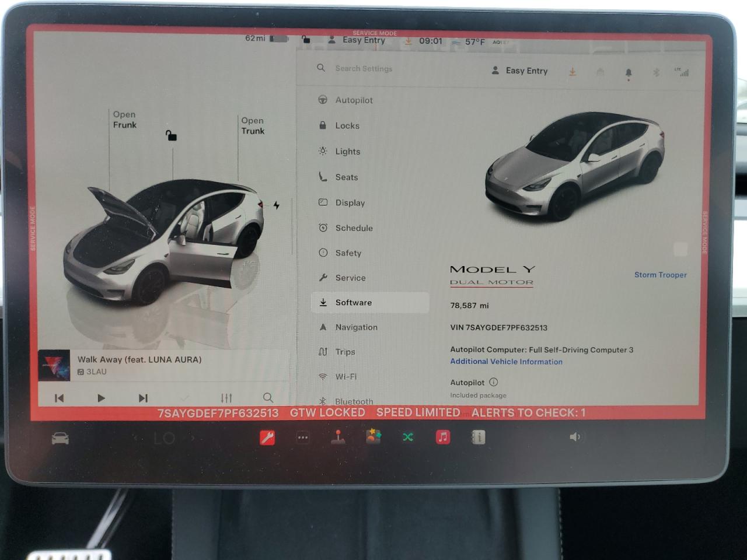Tap the search magnifier icon in settings
The height and width of the screenshot is (560, 747).
(x=321, y=68)
